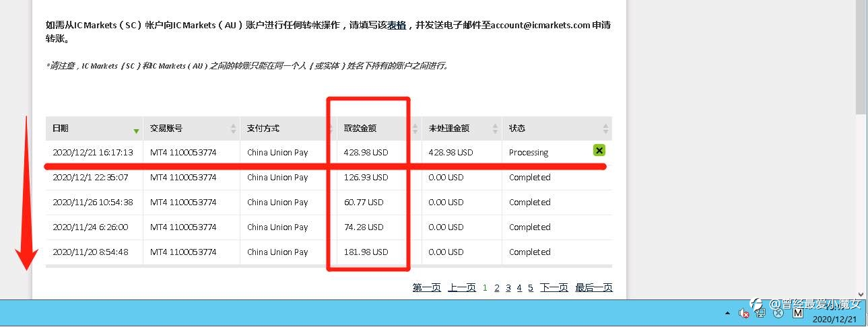Click MT4 1100053774 in the Processing row
Viewport: 868px width, 327px height.
point(183,153)
